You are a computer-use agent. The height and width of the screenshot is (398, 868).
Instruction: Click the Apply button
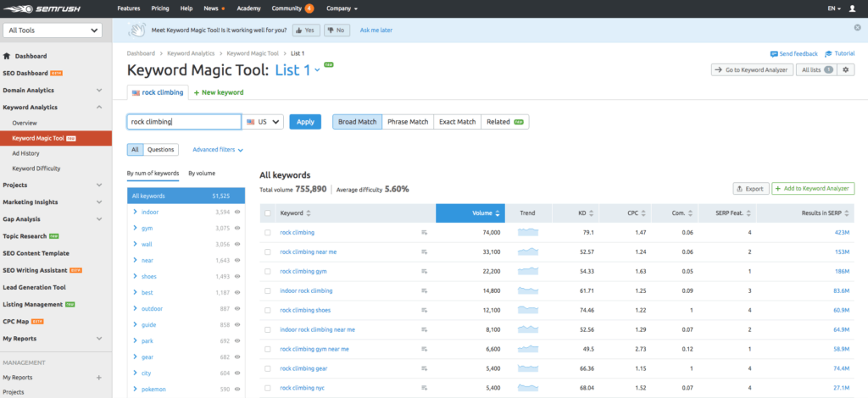pos(305,122)
